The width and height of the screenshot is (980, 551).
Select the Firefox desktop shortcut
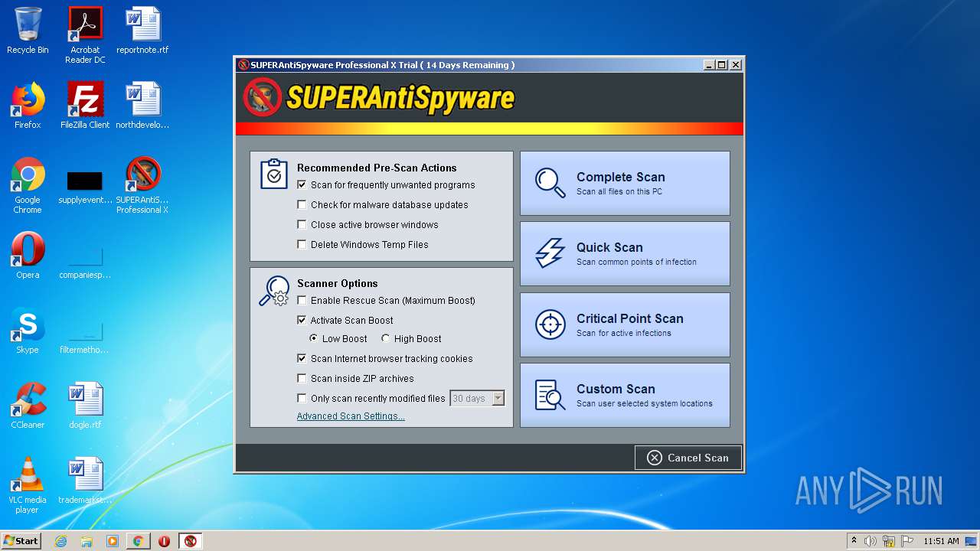[28, 106]
